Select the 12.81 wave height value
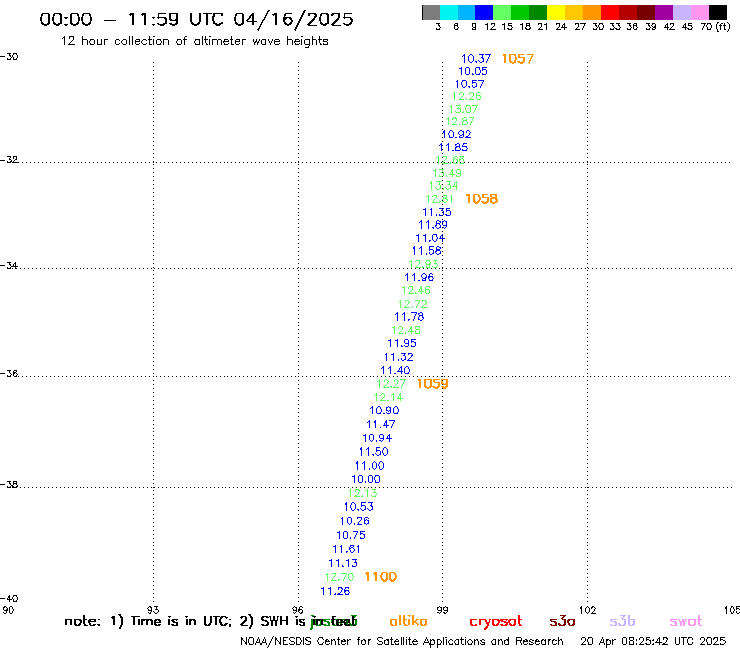Viewport: 740px width, 650px height. pos(439,199)
